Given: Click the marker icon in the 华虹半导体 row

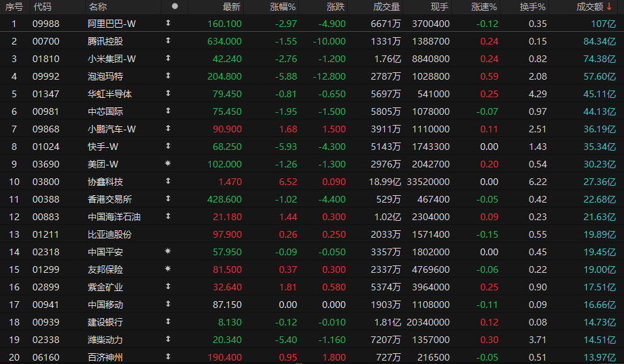Looking at the screenshot, I should click(168, 93).
